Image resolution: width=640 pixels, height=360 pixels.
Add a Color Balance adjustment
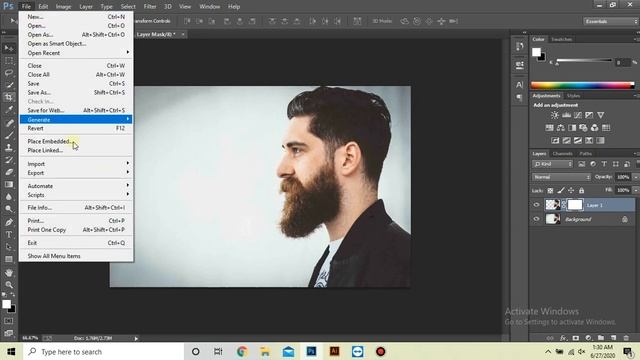click(561, 128)
